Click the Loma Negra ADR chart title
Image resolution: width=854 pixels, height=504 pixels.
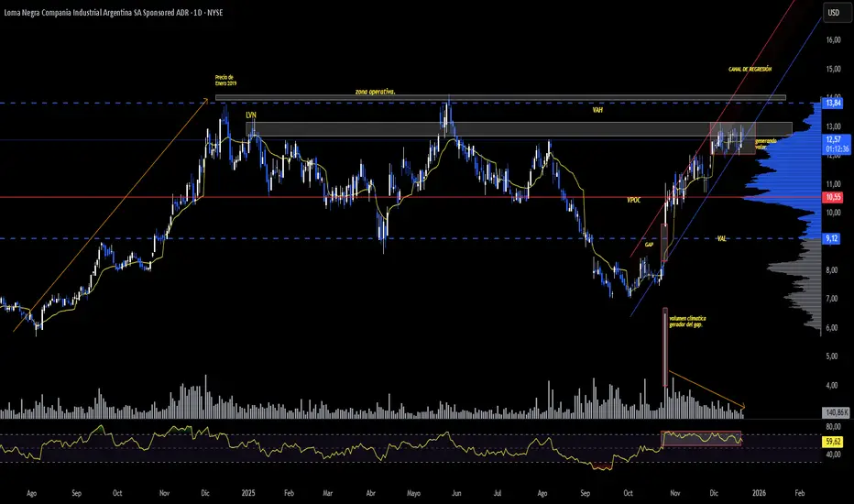pyautogui.click(x=114, y=12)
